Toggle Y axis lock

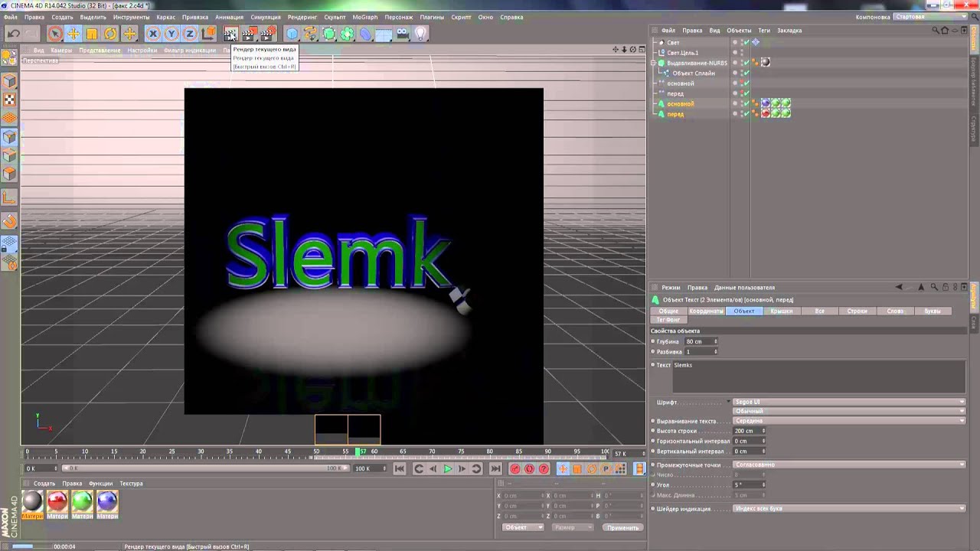(171, 34)
